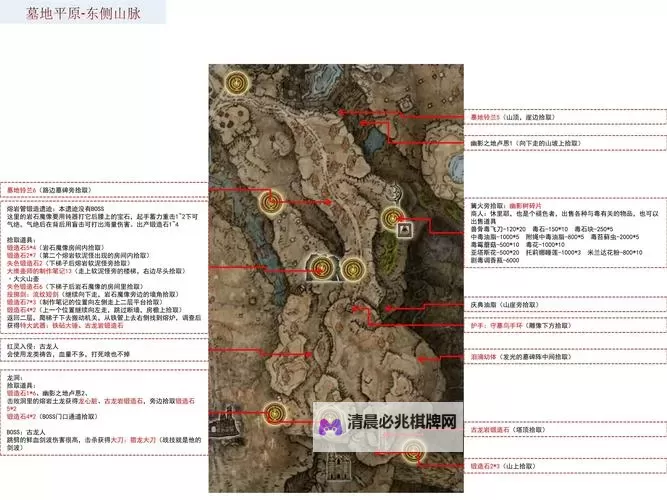Select the shop entry 毒霉蘑菇-500*10
This screenshot has height=500, width=667.
coord(495,245)
